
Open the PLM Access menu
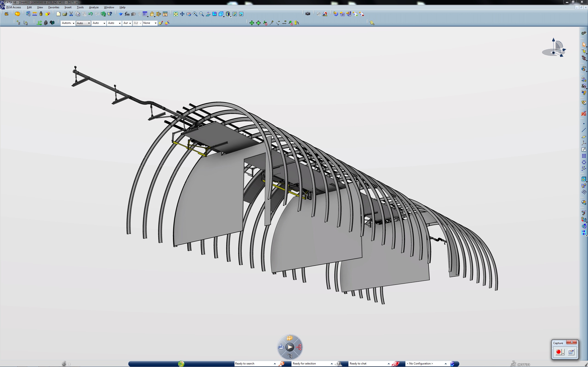(14, 7)
